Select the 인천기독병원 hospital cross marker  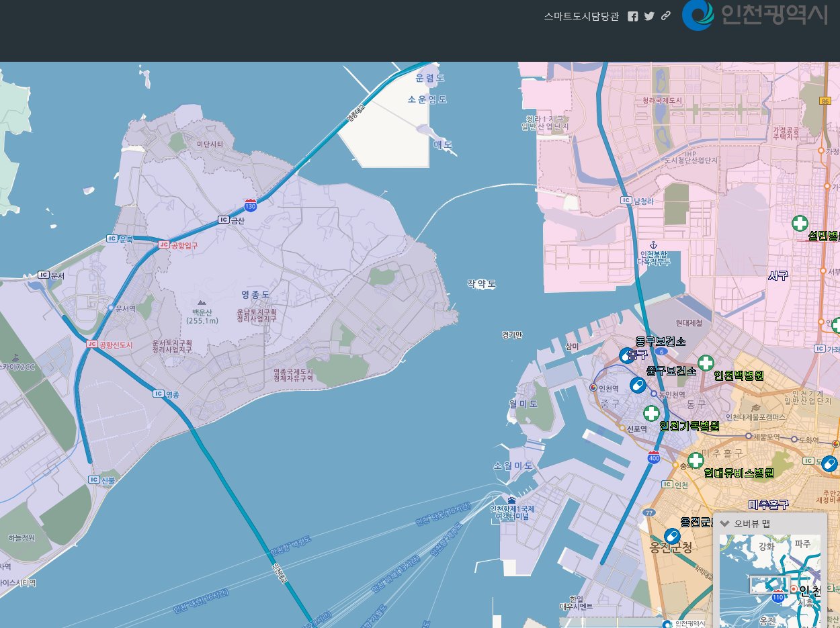pyautogui.click(x=651, y=413)
